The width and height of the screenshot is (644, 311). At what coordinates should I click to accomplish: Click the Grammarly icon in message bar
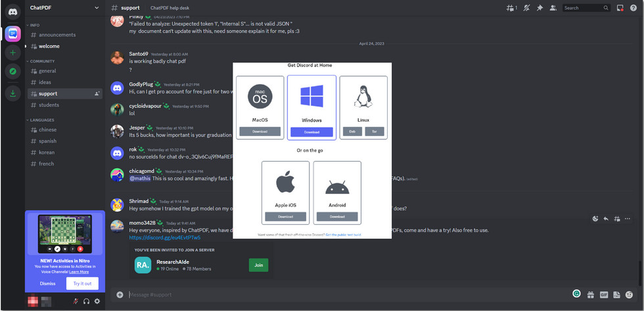[x=577, y=293]
